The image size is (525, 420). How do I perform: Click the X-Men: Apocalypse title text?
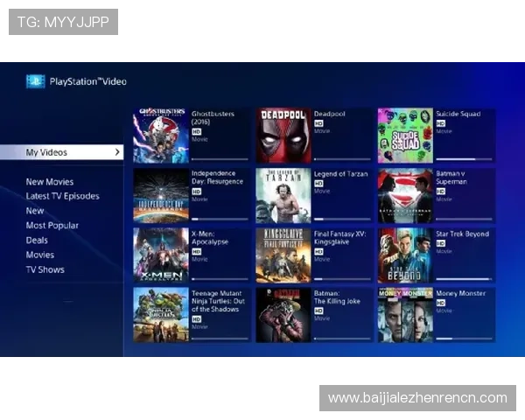click(210, 238)
